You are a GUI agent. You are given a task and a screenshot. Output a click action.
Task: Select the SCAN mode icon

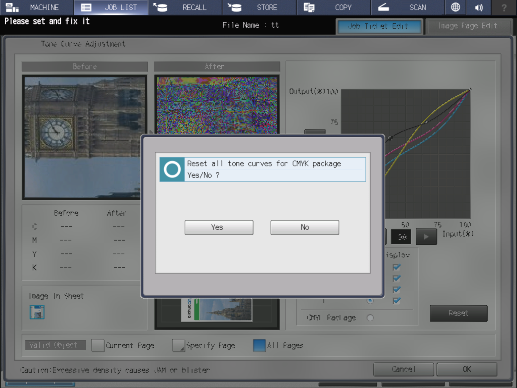click(x=383, y=7)
